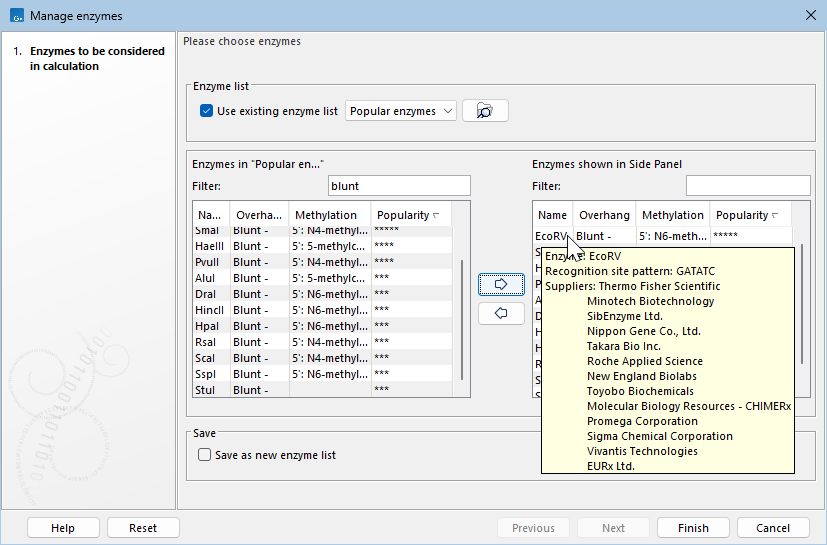This screenshot has width=827, height=545.
Task: Select the HincII enzyme row
Action: 322,310
